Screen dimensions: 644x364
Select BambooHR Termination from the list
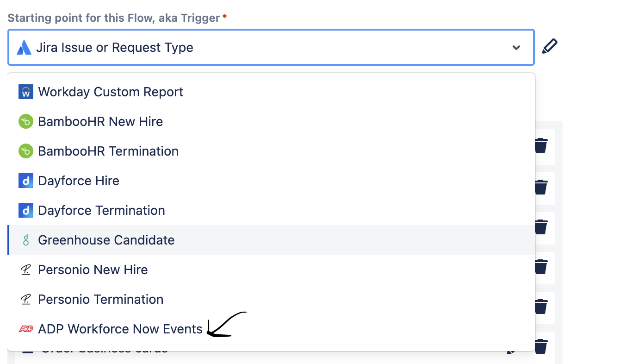271,151
